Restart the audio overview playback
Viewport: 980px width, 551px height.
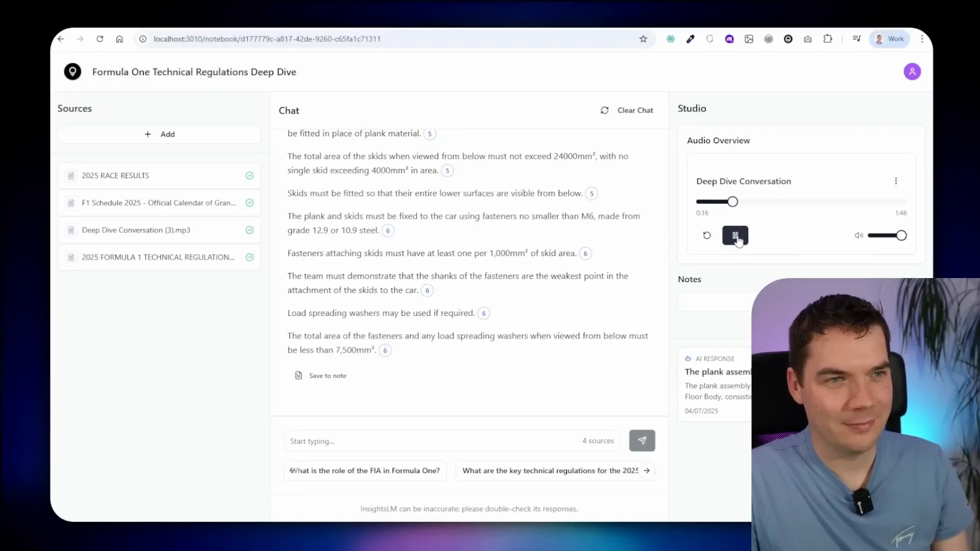(x=707, y=235)
